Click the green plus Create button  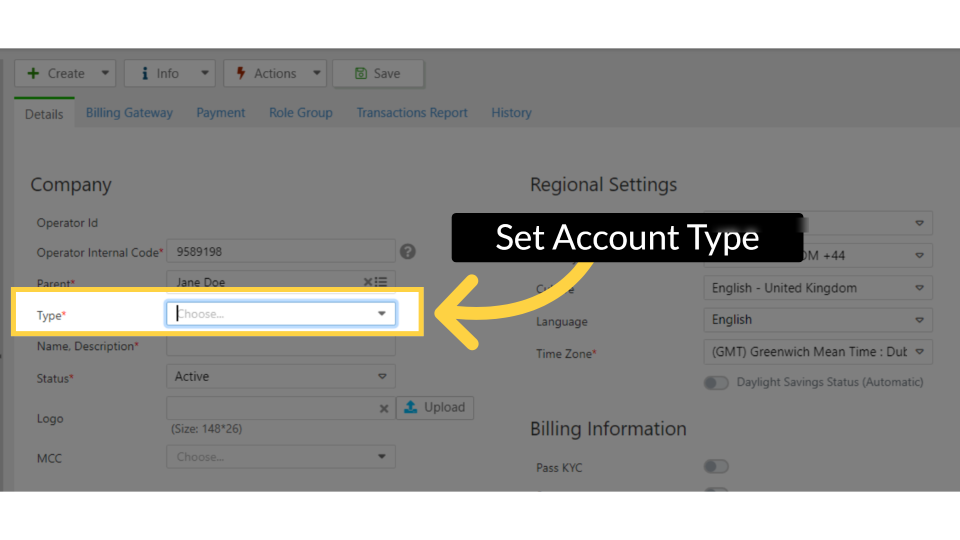pos(56,73)
